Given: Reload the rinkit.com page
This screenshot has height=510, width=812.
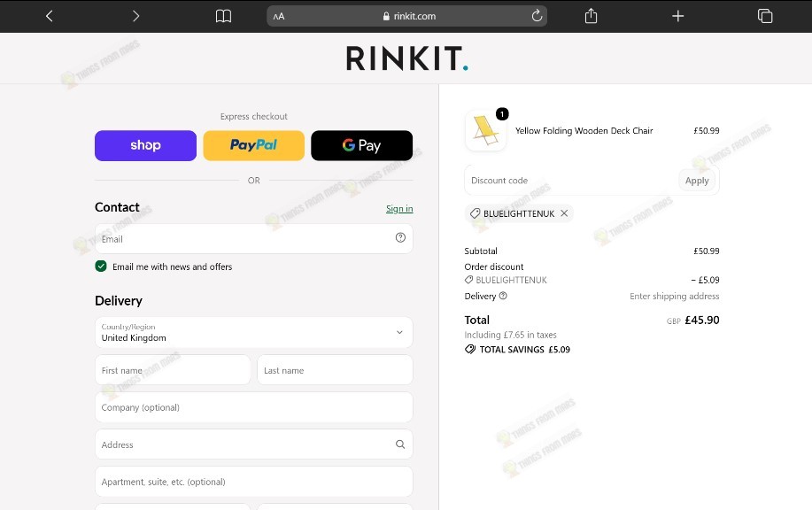Looking at the screenshot, I should [x=537, y=16].
